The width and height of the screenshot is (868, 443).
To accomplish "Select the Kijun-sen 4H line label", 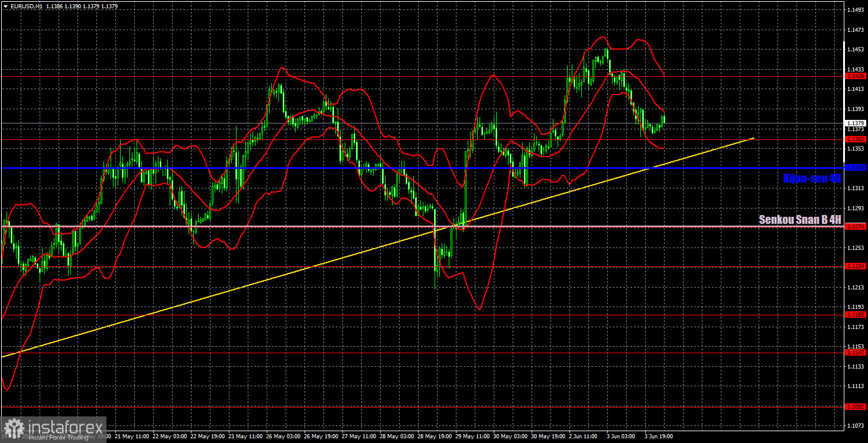I will pos(811,178).
